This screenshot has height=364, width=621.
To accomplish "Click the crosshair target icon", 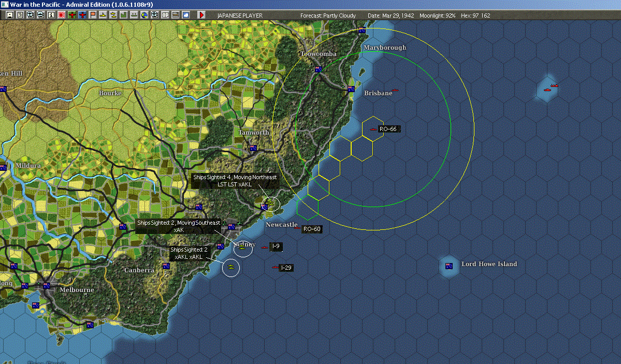I will click(155, 15).
